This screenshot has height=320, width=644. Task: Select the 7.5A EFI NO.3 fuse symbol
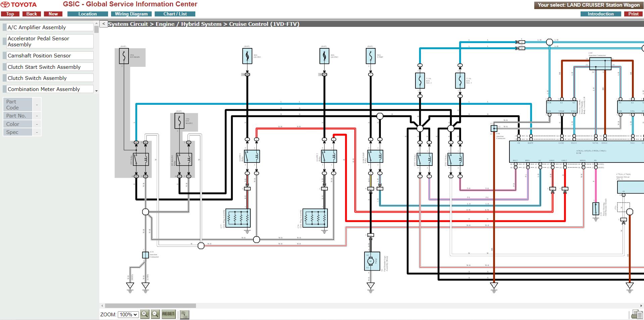[x=460, y=81]
